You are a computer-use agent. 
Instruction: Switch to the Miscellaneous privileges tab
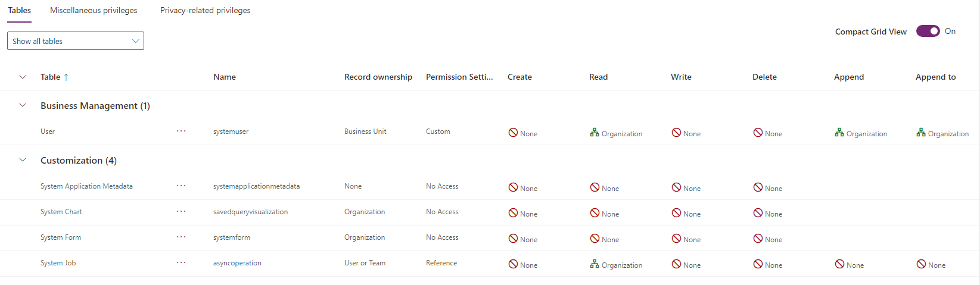point(94,10)
